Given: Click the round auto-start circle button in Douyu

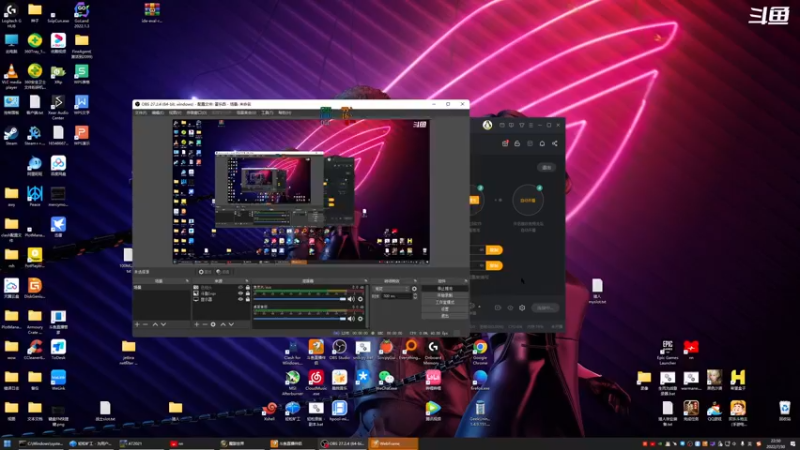Looking at the screenshot, I should coord(528,200).
